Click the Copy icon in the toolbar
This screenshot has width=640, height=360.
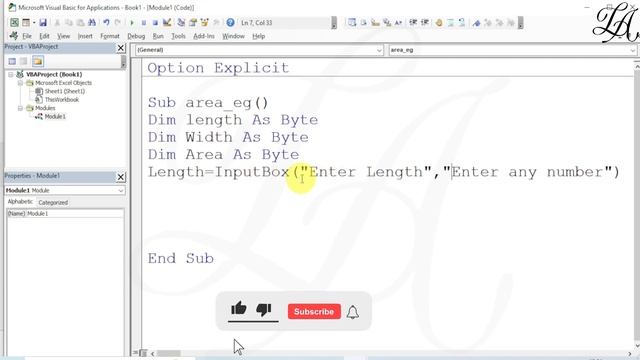pos(69,23)
